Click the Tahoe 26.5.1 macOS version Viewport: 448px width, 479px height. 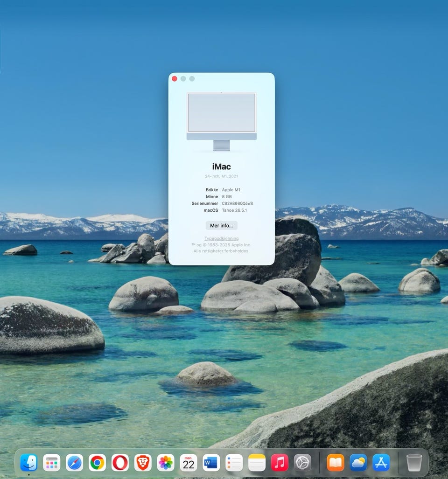(x=234, y=210)
